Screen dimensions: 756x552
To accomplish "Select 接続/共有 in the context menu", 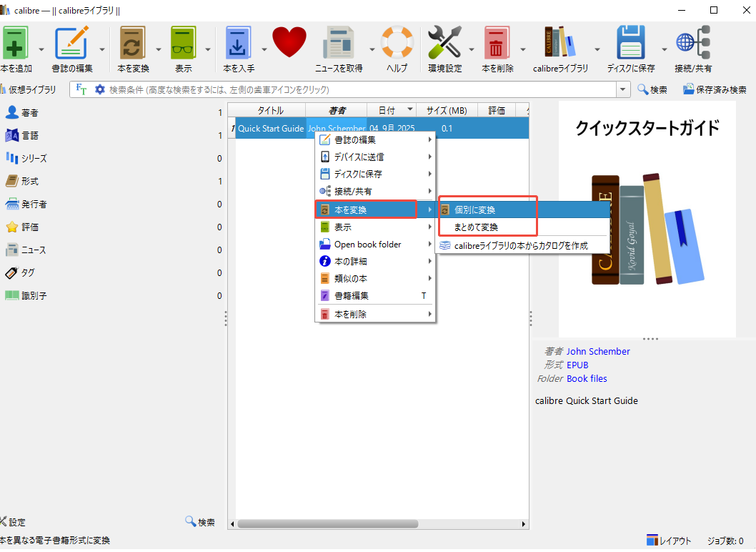I will click(x=375, y=192).
